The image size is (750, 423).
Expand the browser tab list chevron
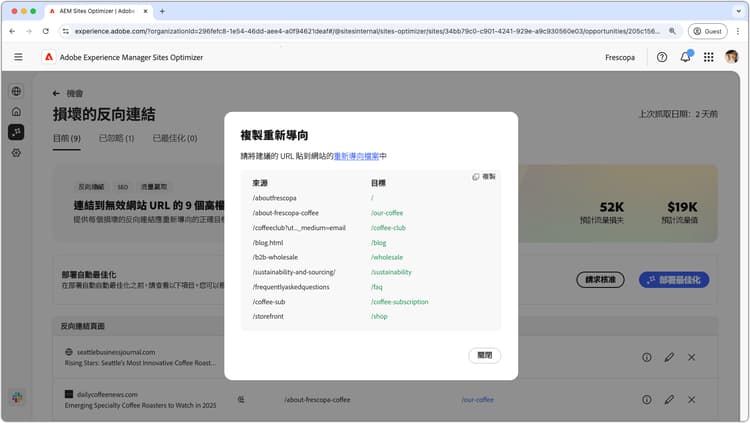(x=739, y=11)
